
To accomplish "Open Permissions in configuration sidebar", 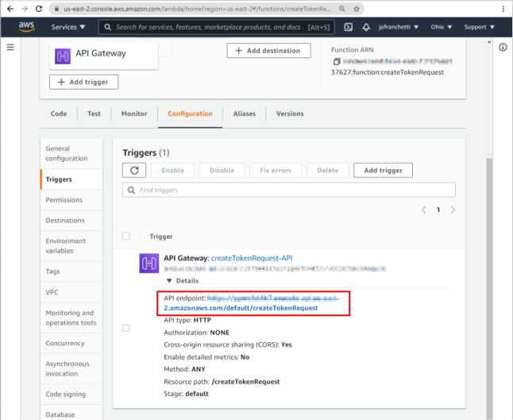I will [71, 200].
